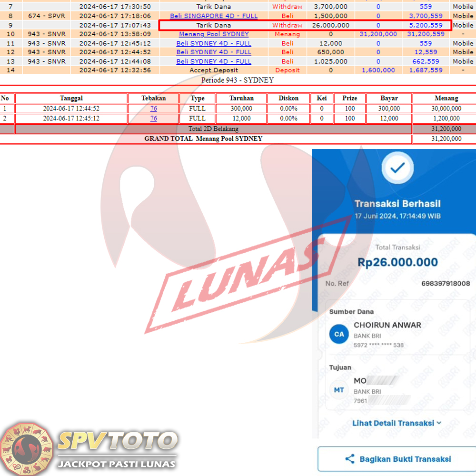This screenshot has width=476, height=476.
Task: Open the Menang Pool SYDNEY link
Action: (x=214, y=34)
